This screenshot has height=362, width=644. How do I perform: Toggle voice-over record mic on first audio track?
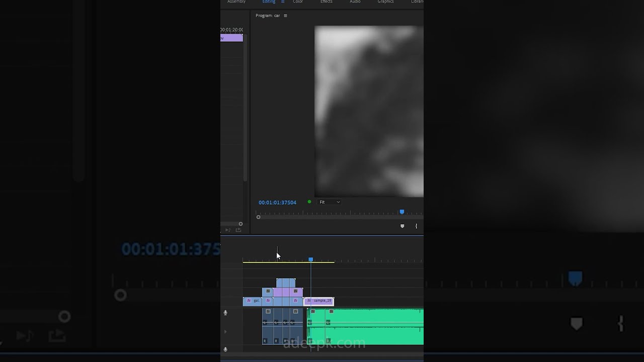(225, 313)
